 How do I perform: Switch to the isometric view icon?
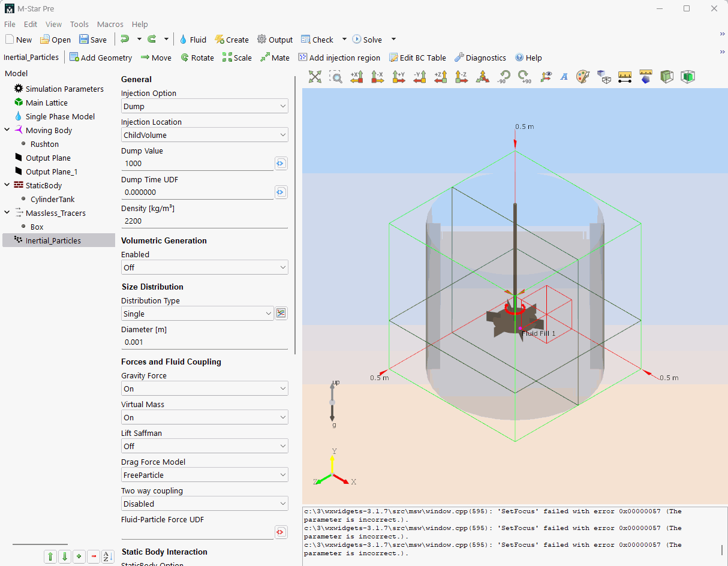[x=482, y=76]
